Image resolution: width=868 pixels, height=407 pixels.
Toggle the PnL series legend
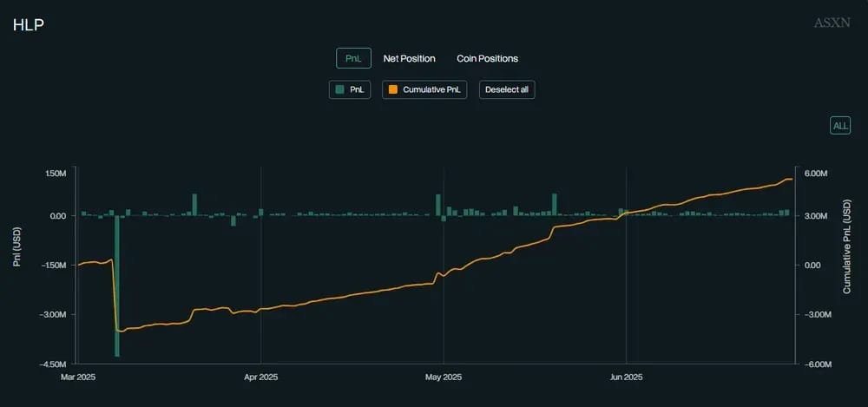pos(349,89)
